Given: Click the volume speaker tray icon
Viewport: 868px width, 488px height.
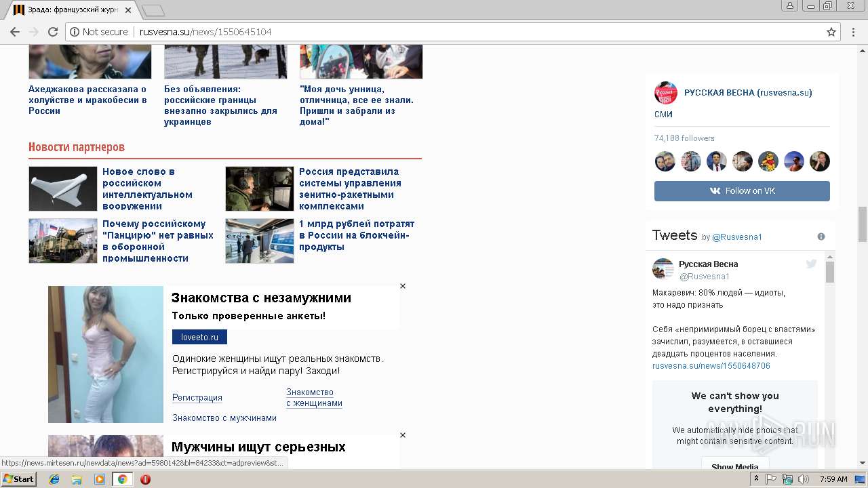Looking at the screenshot, I should coord(804,479).
